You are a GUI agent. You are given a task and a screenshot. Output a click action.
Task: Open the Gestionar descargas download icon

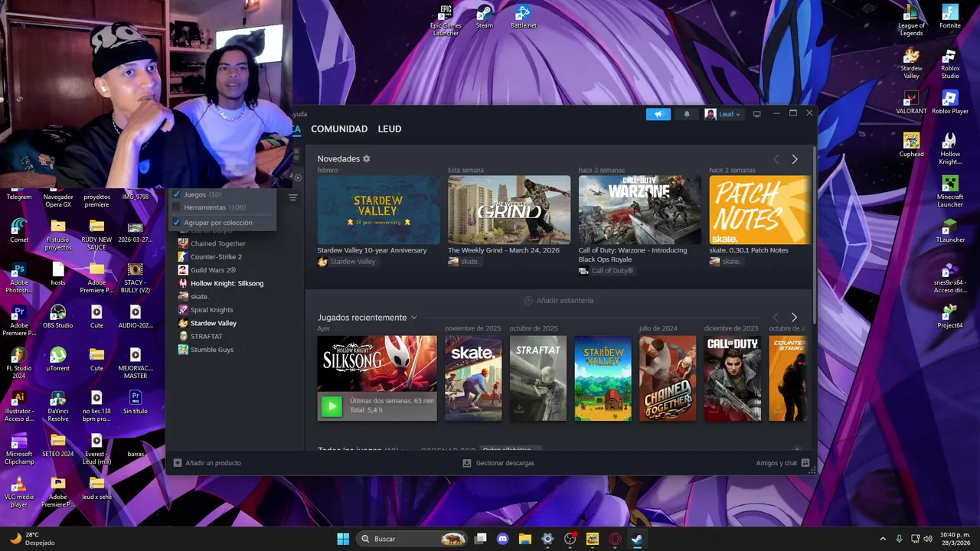(x=467, y=463)
